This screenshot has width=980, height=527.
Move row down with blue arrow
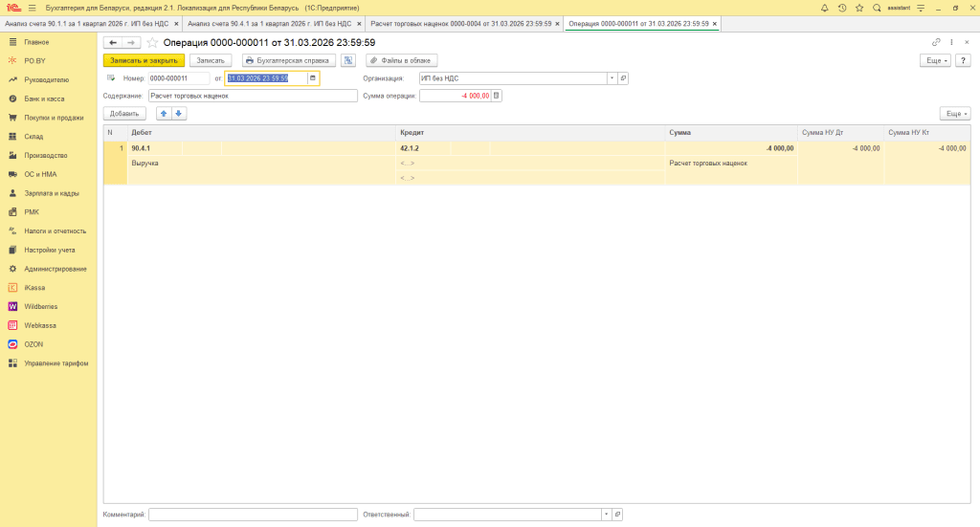pos(179,113)
